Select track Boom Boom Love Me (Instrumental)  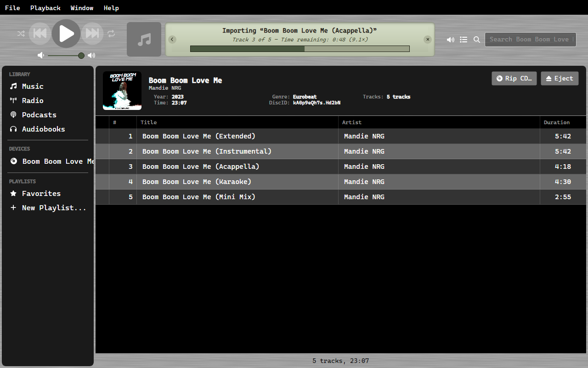point(342,151)
